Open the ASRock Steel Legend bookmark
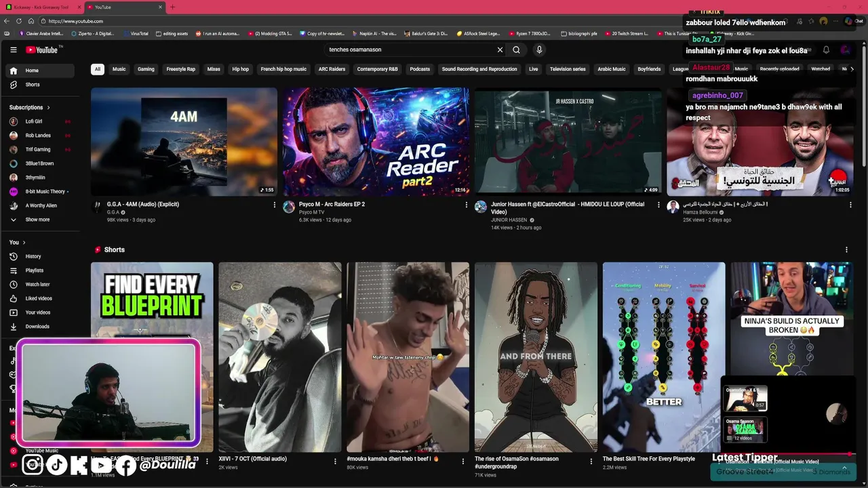The width and height of the screenshot is (868, 488). tap(477, 33)
